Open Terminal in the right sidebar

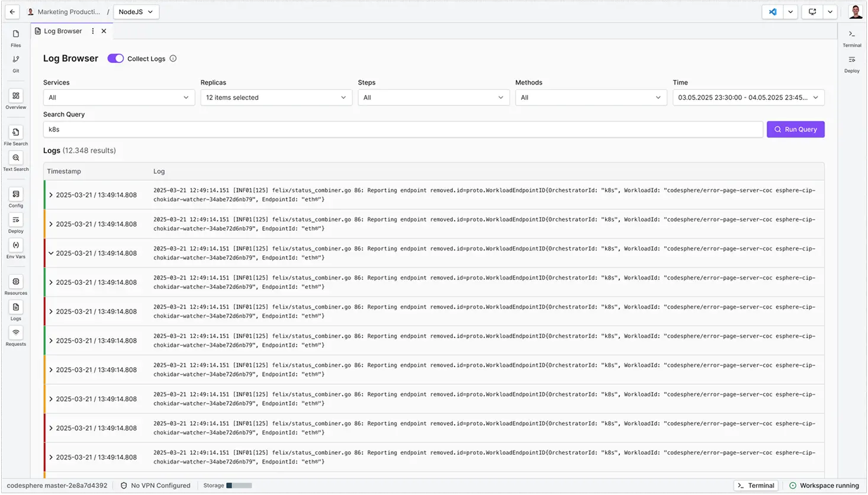coord(852,38)
